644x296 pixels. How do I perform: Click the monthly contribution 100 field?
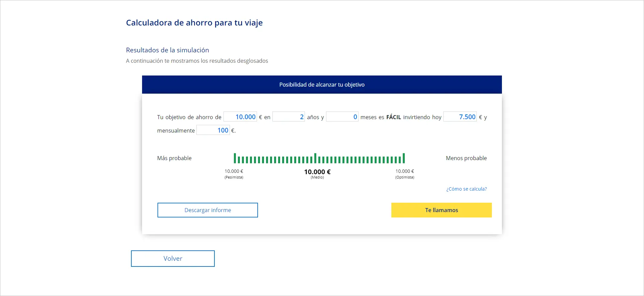(x=213, y=130)
